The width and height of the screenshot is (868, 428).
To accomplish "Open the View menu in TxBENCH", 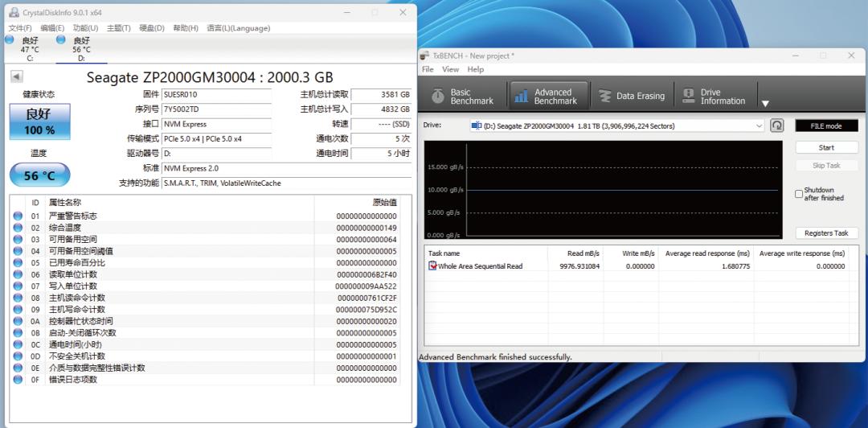I will [450, 70].
